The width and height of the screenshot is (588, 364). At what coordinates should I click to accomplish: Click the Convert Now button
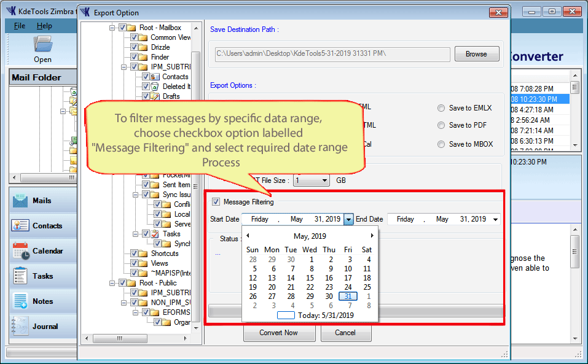279,333
